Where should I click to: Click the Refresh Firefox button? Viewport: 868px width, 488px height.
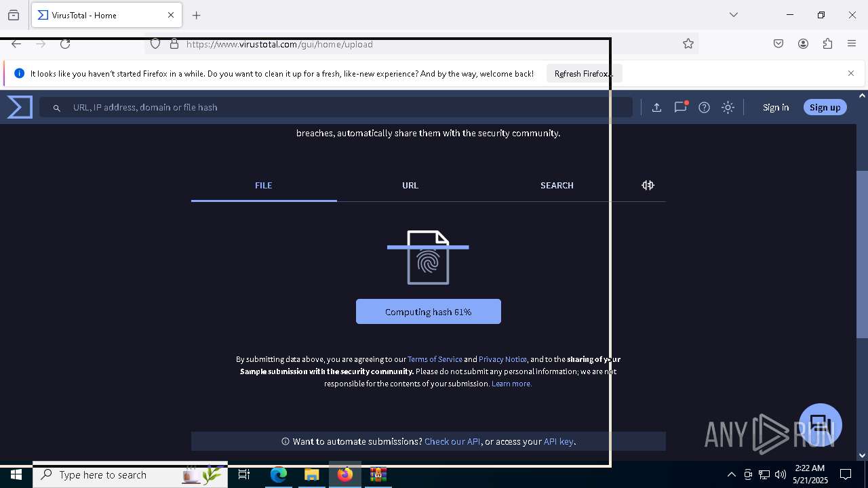584,73
